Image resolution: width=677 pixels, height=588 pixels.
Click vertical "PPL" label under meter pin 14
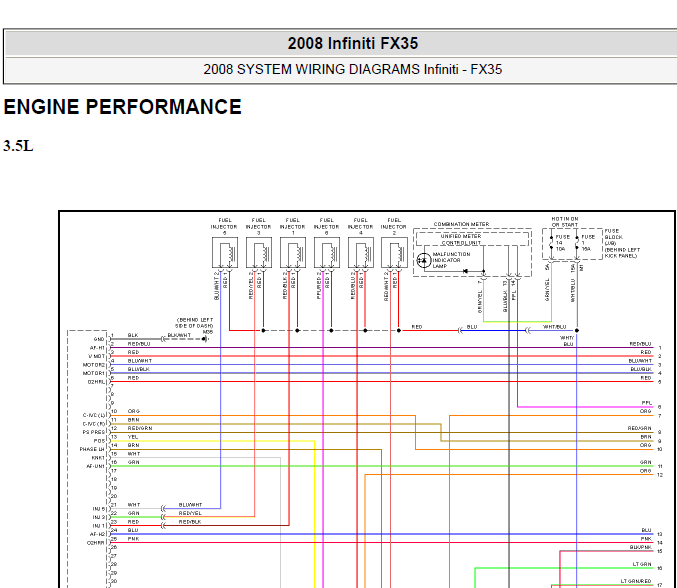tap(514, 295)
